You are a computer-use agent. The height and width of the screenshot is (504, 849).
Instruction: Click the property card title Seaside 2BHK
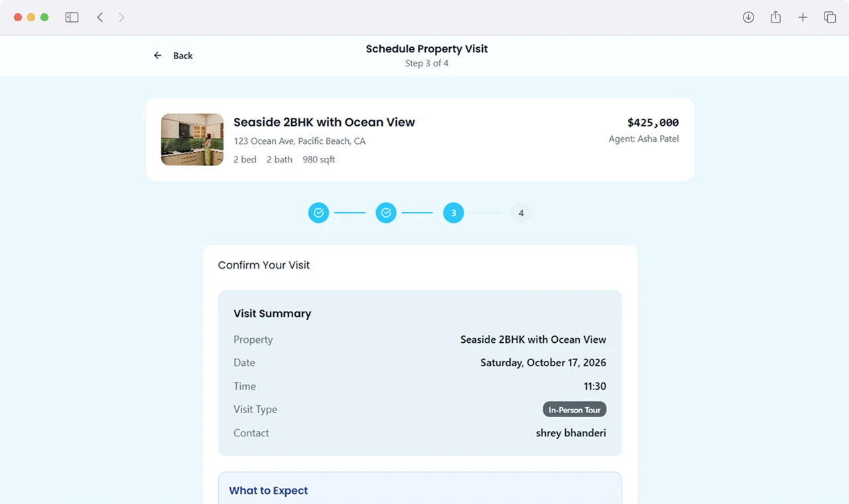324,122
